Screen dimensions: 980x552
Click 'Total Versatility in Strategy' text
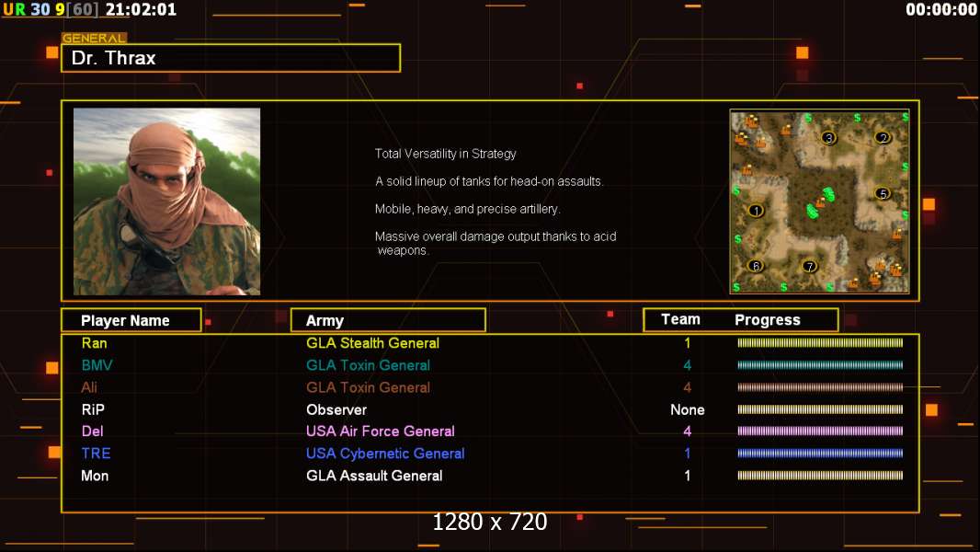point(446,154)
